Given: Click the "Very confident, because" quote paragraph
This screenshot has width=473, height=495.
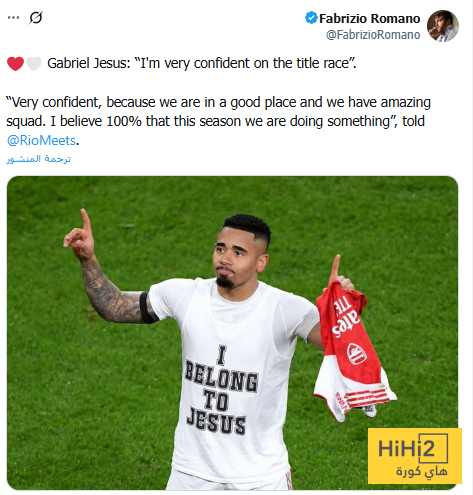Looking at the screenshot, I should (x=218, y=121).
